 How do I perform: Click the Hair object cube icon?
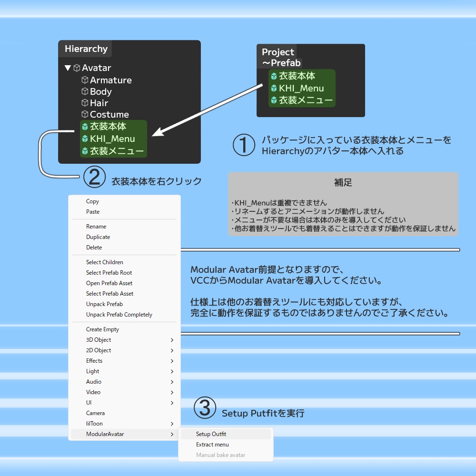point(85,103)
